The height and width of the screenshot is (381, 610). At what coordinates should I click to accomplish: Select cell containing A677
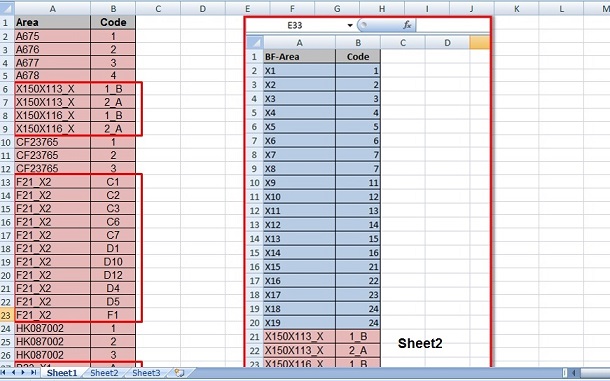[x=53, y=63]
